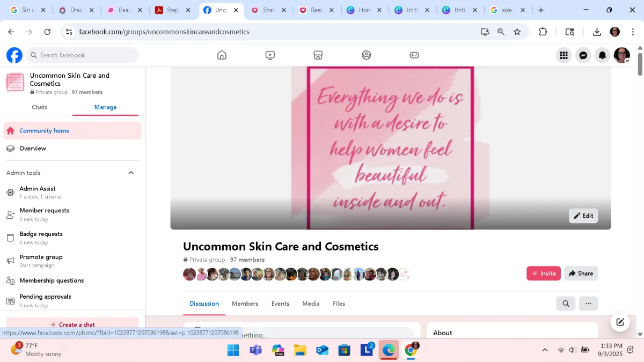Open the Groups icon in Facebook's top bar

pos(367,55)
